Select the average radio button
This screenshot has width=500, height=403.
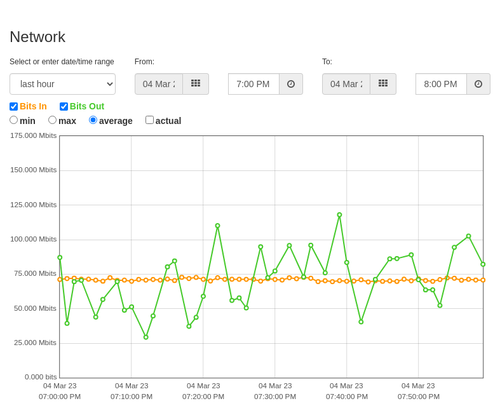tap(93, 120)
